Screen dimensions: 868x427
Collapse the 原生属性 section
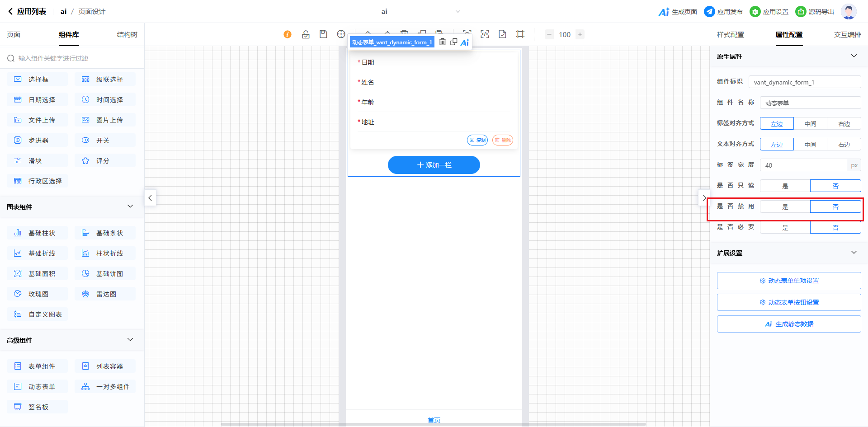(854, 56)
